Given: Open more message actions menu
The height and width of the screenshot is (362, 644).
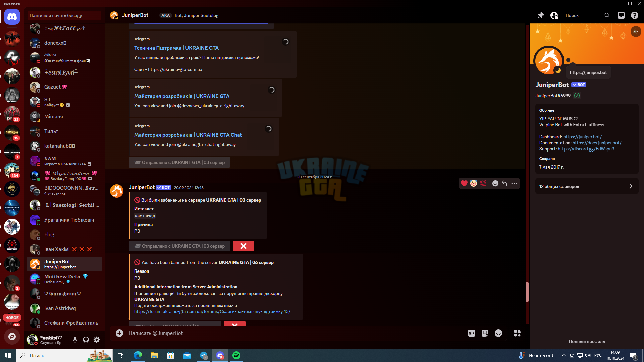Looking at the screenshot, I should pyautogui.click(x=514, y=183).
